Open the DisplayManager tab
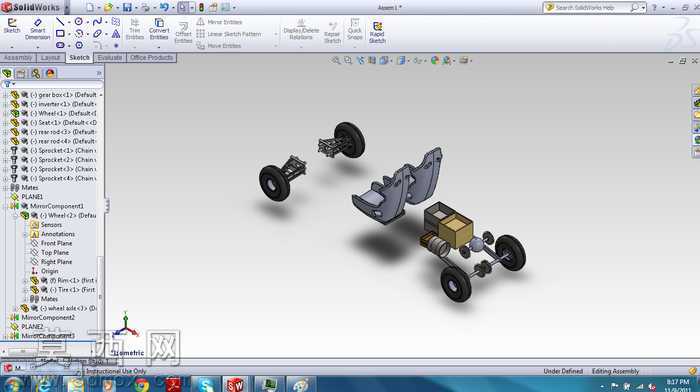The width and height of the screenshot is (700, 392). [50, 73]
